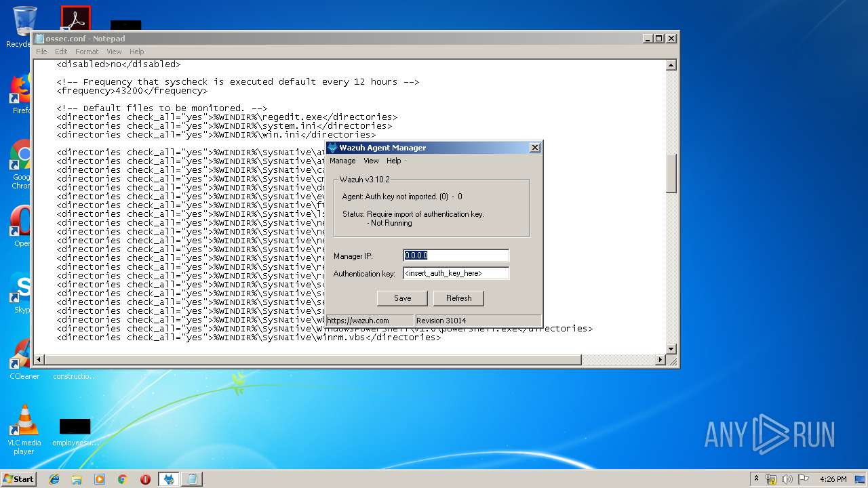Click Notepad vertical scrollbar up arrow

click(x=671, y=65)
